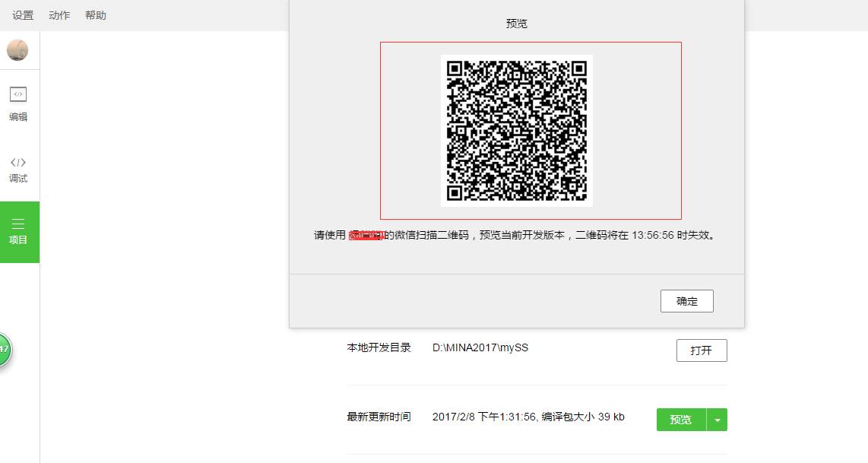Viewport: 868px width, 463px height.
Task: Click the green floating badge showing 47
Action: pos(5,349)
